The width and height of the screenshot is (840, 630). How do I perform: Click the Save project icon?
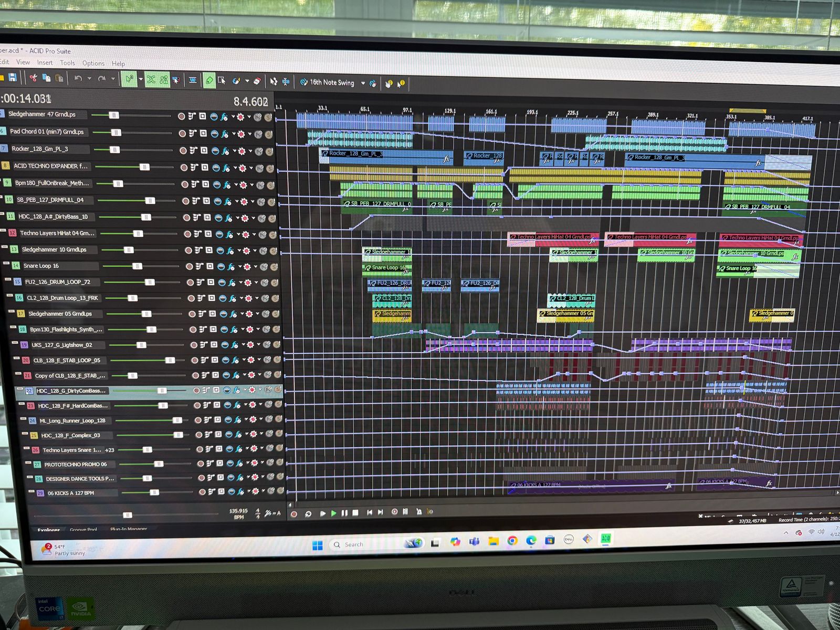point(13,78)
